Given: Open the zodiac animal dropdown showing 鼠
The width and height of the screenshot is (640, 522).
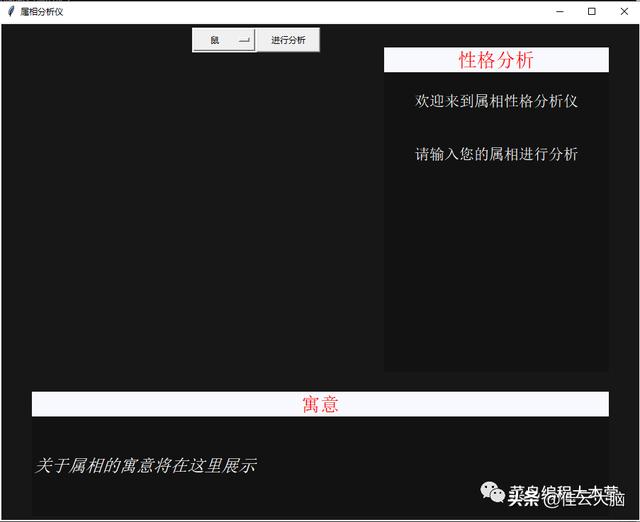Looking at the screenshot, I should [224, 40].
